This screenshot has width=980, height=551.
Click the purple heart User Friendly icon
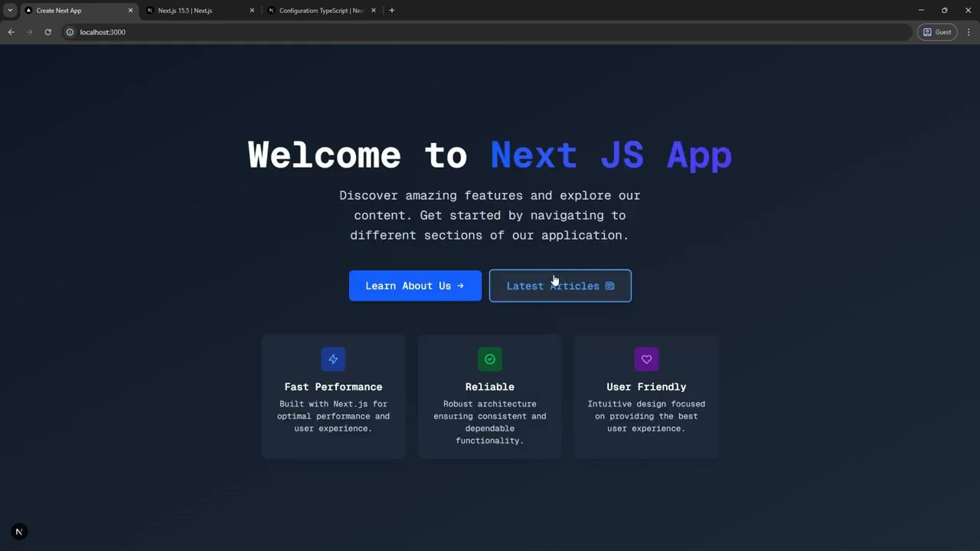click(x=646, y=359)
